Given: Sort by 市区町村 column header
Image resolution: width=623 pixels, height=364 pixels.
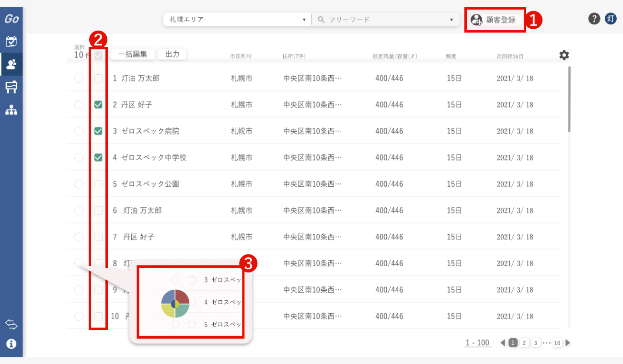Looking at the screenshot, I should [241, 56].
